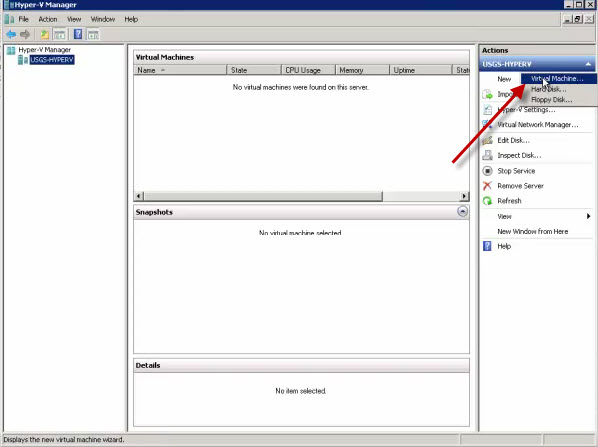Viewport: 598px width, 447px height.
Task: Select USGS-HYPERV server in tree
Action: coord(52,59)
